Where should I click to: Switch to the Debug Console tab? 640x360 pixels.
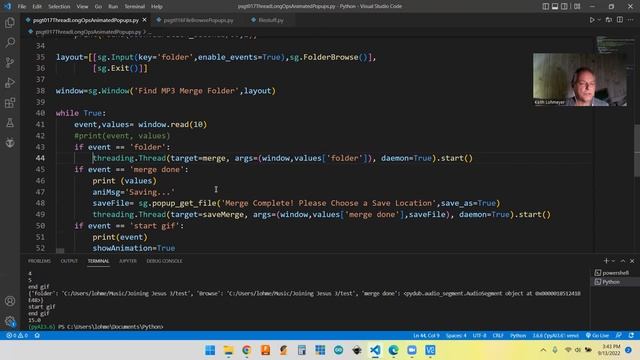pyautogui.click(x=164, y=261)
